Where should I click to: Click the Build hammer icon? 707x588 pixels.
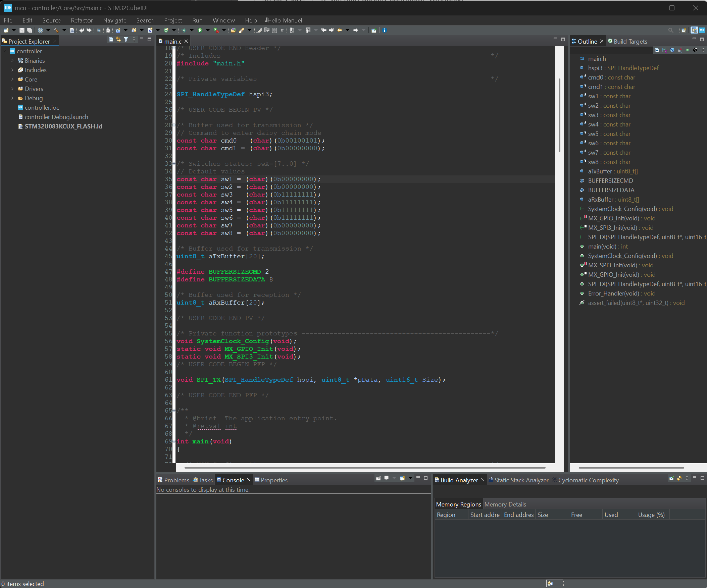(x=56, y=30)
